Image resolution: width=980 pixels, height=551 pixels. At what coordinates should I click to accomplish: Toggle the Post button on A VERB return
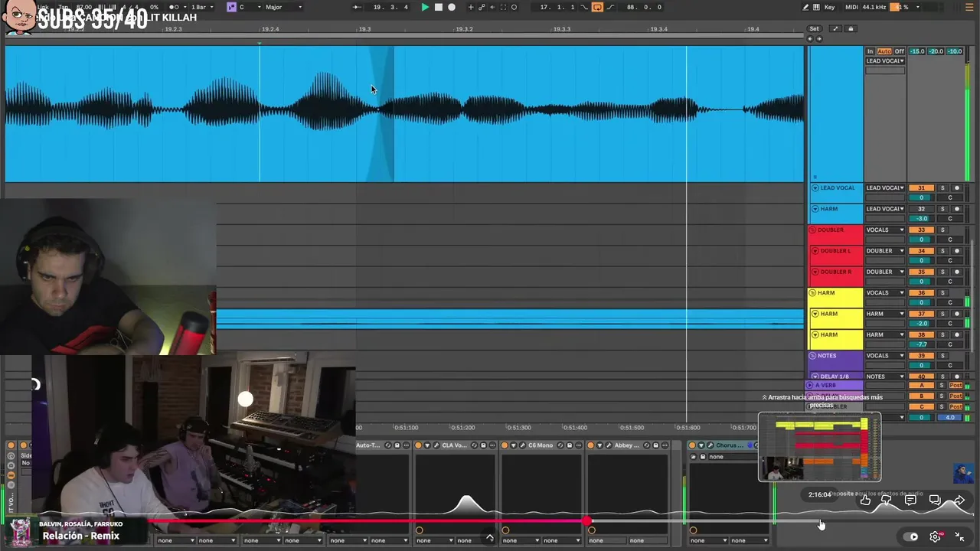click(x=955, y=385)
